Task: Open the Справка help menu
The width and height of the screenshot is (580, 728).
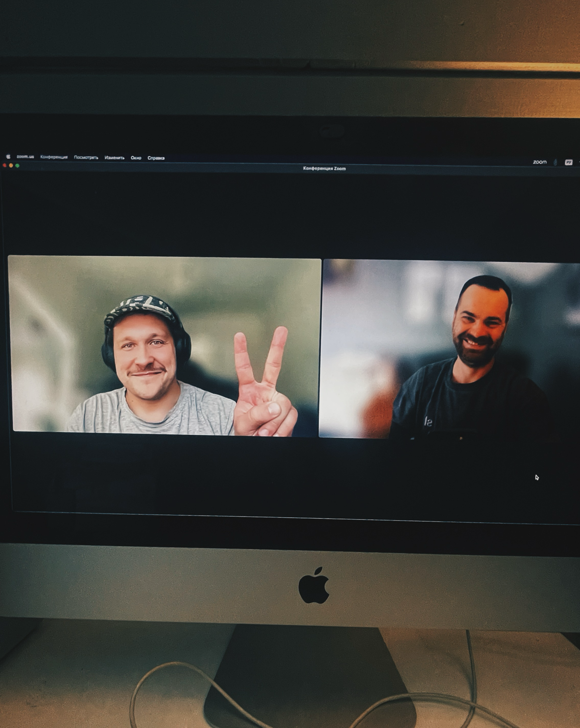Action: [x=156, y=158]
